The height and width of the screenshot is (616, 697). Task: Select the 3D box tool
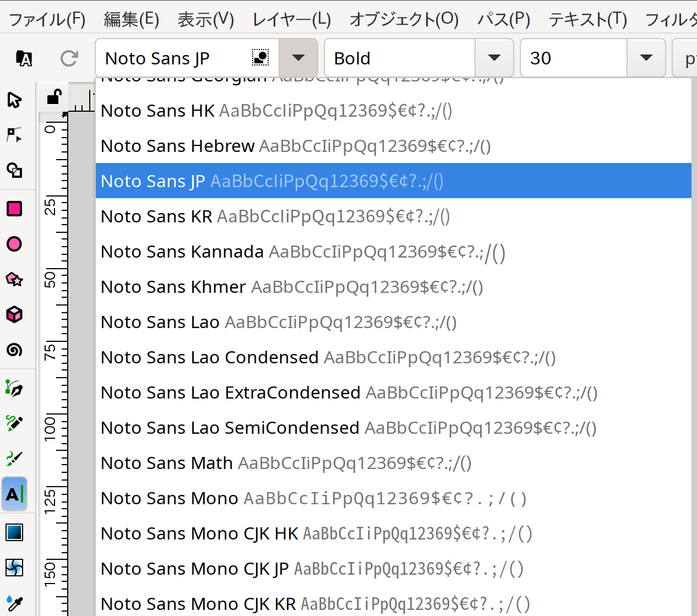click(x=14, y=314)
